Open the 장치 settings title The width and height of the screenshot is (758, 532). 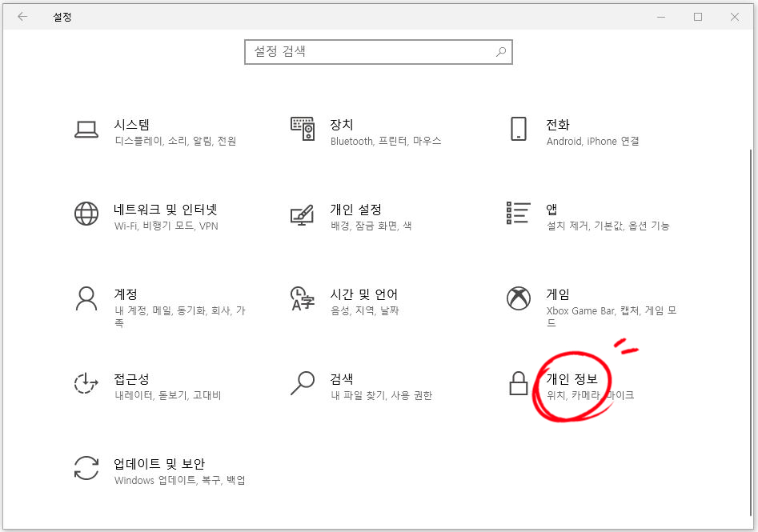[341, 125]
